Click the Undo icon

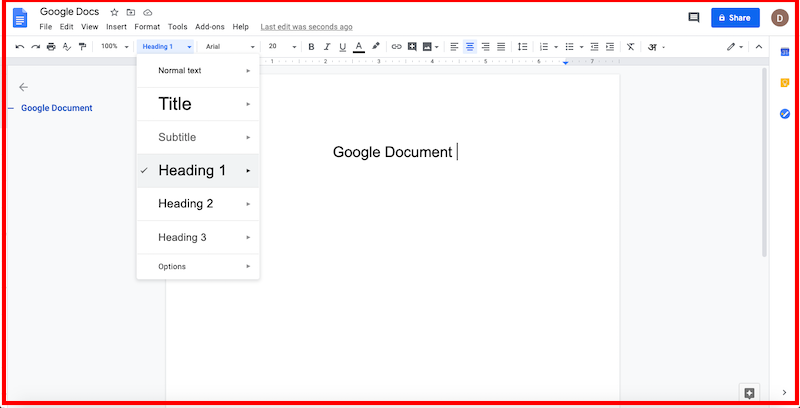click(20, 47)
